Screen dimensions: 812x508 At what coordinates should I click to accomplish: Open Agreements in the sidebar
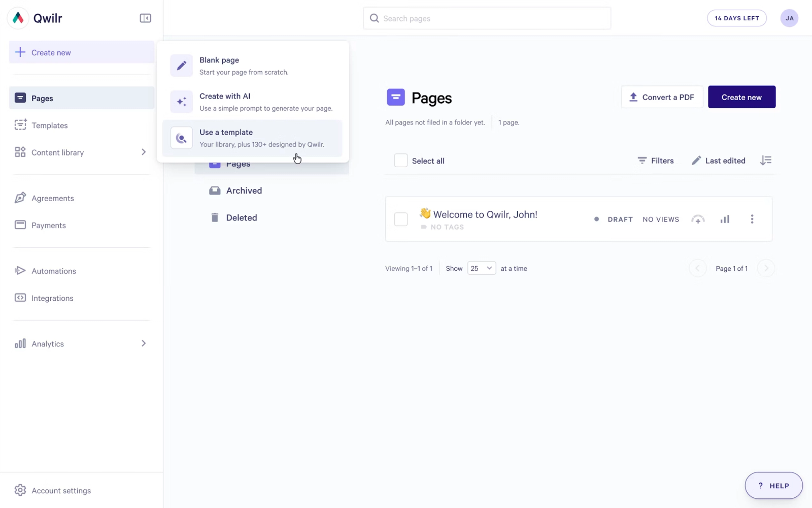(82, 198)
